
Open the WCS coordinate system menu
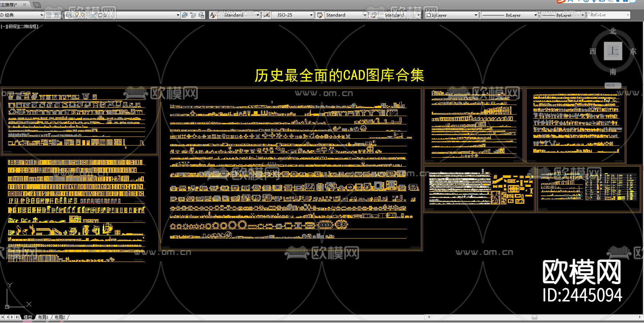[x=613, y=85]
